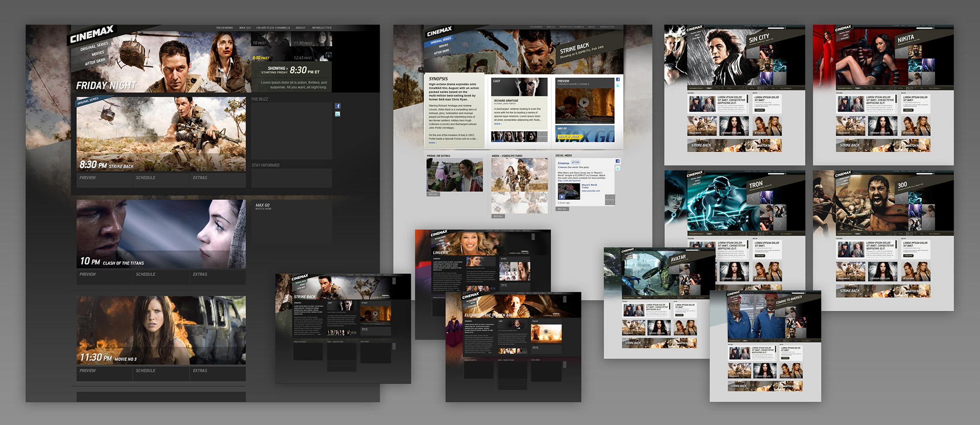Click Facebook icon beside Strike Back Preview panel
This screenshot has width=980, height=425.
click(x=618, y=80)
